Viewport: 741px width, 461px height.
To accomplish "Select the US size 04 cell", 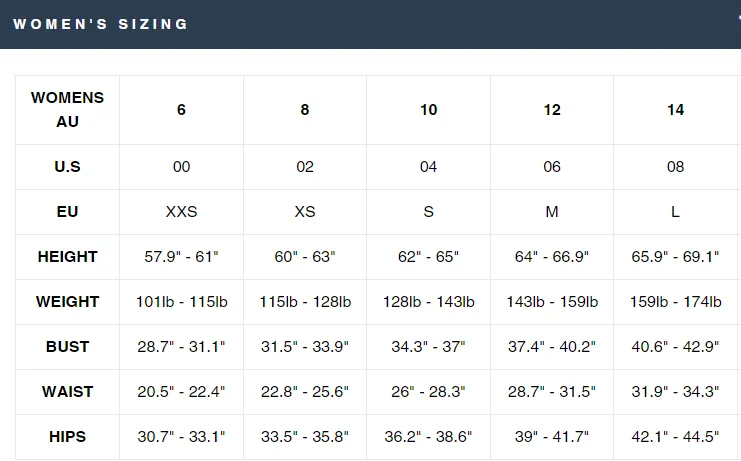I will pos(429,167).
